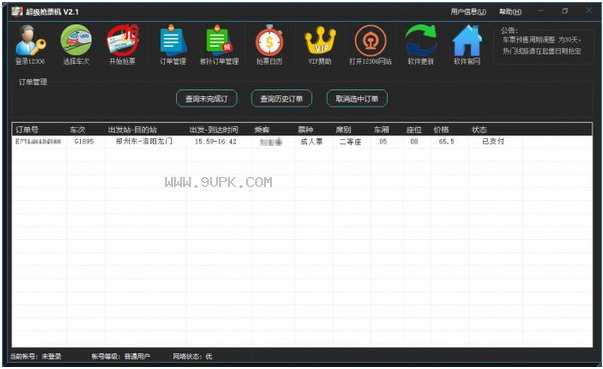Close the 超级抢票机 window
This screenshot has height=369, width=603.
(589, 11)
